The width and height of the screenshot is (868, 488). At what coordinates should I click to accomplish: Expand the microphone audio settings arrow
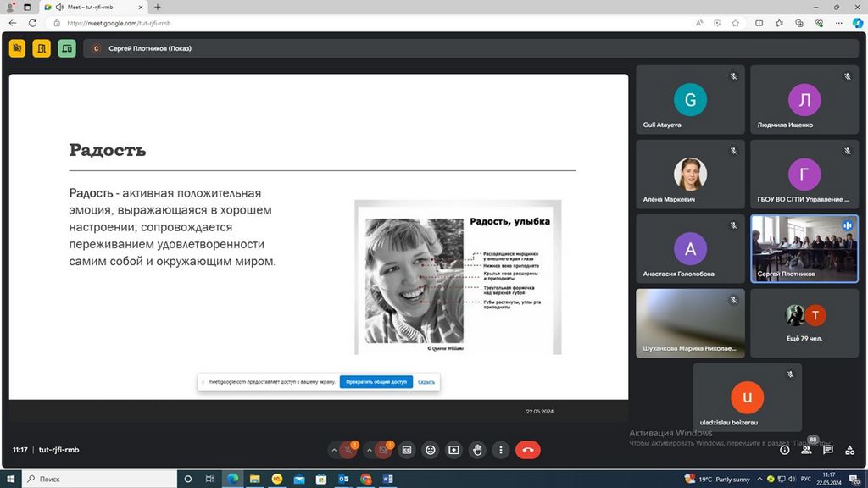coord(334,450)
